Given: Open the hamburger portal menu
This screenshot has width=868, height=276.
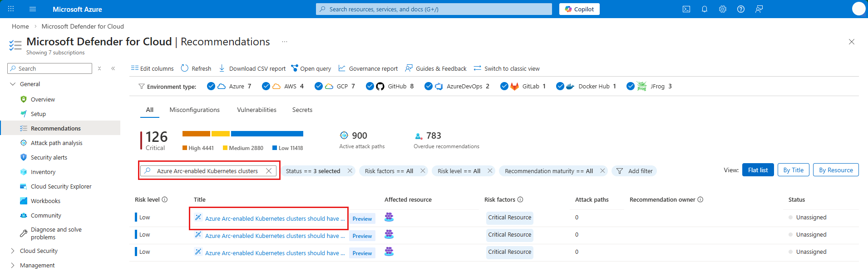Looking at the screenshot, I should [32, 9].
